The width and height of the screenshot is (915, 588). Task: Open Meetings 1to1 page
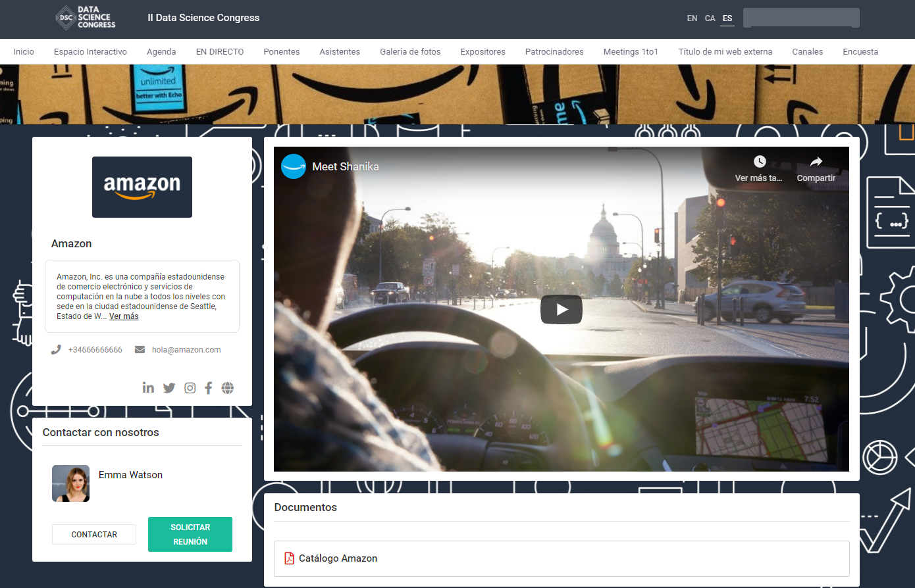[x=631, y=52]
